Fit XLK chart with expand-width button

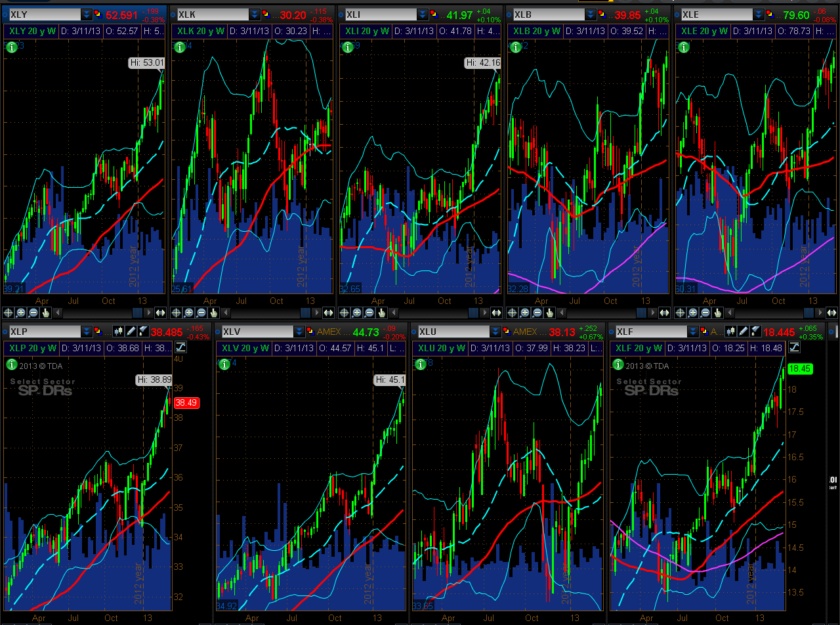click(x=328, y=312)
